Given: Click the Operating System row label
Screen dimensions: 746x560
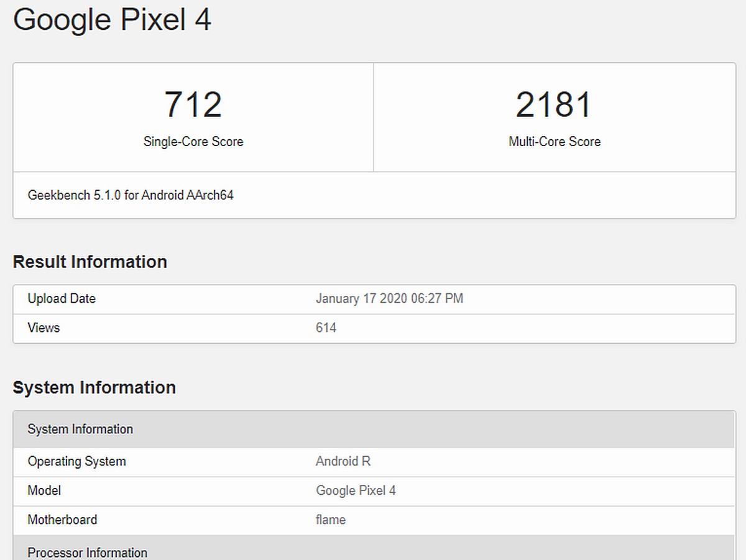Looking at the screenshot, I should 76,462.
